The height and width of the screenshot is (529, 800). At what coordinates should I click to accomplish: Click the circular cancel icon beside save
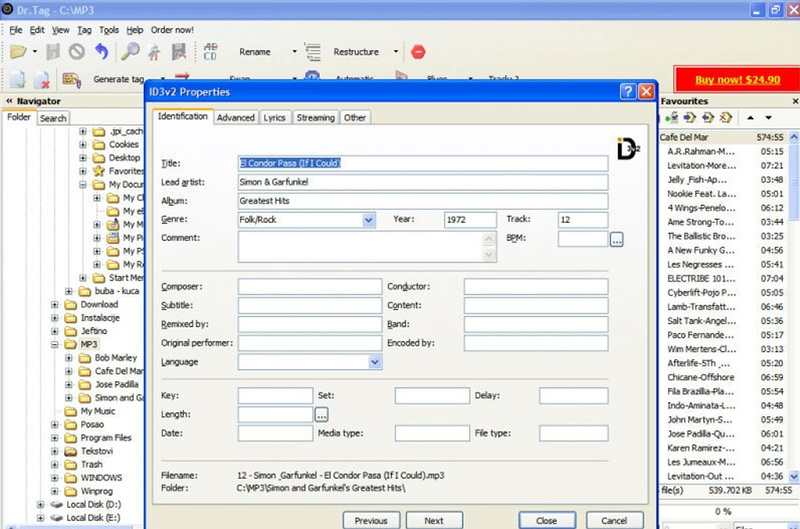[x=77, y=52]
